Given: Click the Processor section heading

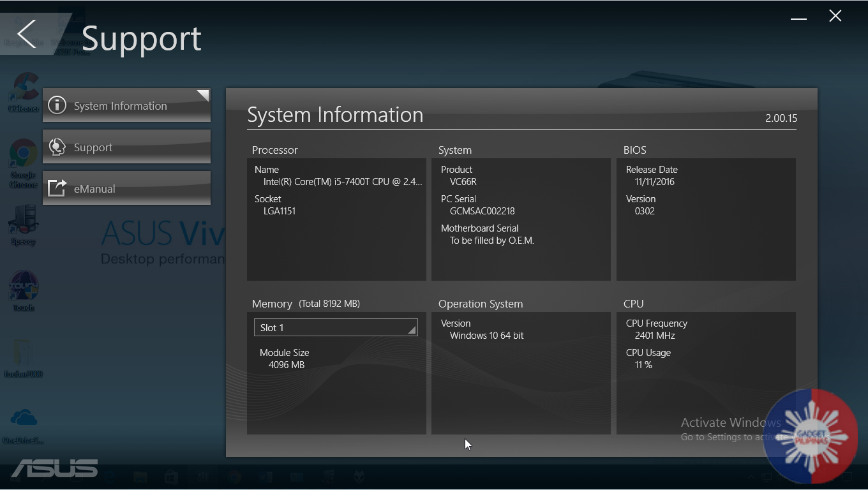Looking at the screenshot, I should (275, 150).
